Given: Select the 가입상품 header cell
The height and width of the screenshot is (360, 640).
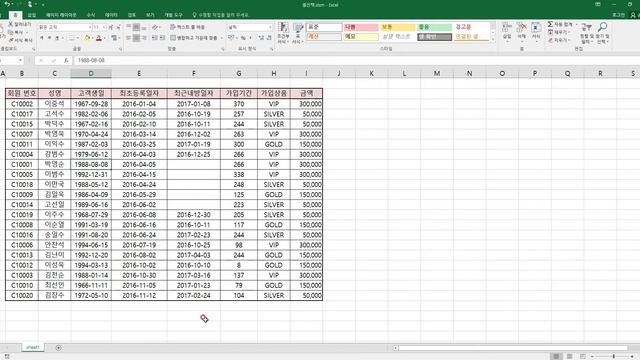Looking at the screenshot, I should [x=273, y=93].
